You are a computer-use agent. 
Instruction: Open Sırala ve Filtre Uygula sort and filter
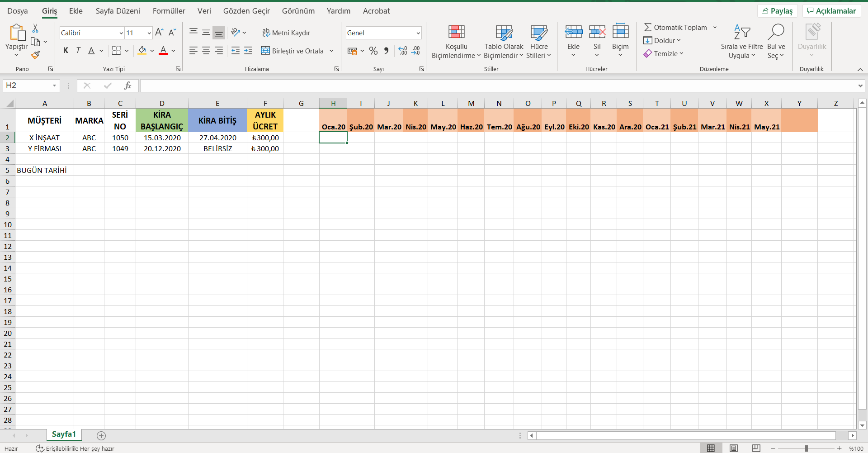tap(742, 42)
